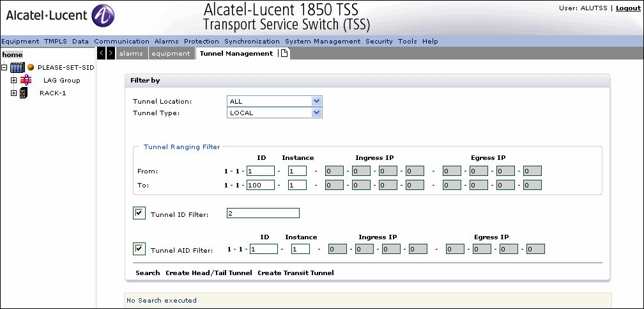
Task: Expand the LAG Group tree node
Action: 13,80
